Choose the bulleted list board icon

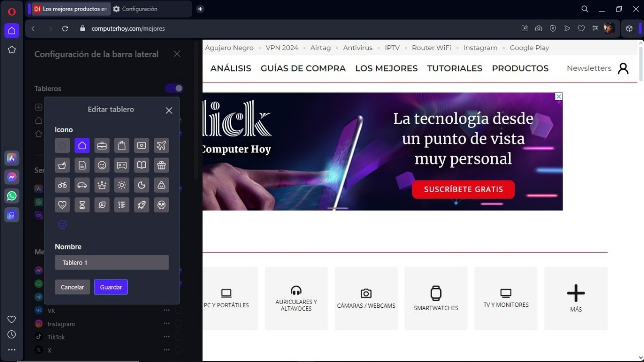pyautogui.click(x=121, y=205)
